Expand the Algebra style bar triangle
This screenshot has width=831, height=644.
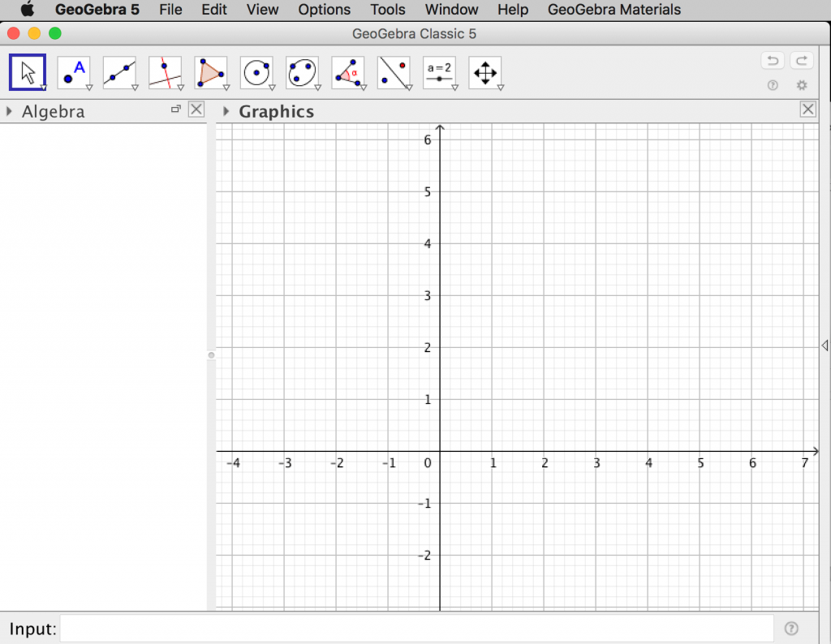[9, 111]
